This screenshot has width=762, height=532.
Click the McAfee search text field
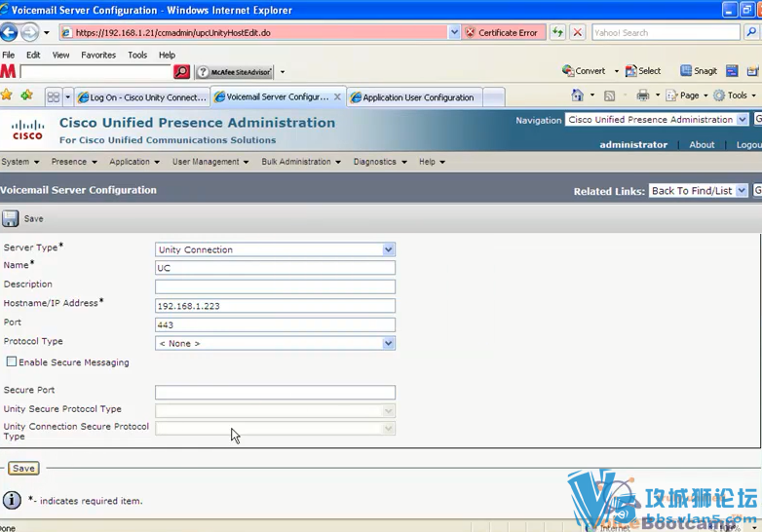click(x=96, y=72)
